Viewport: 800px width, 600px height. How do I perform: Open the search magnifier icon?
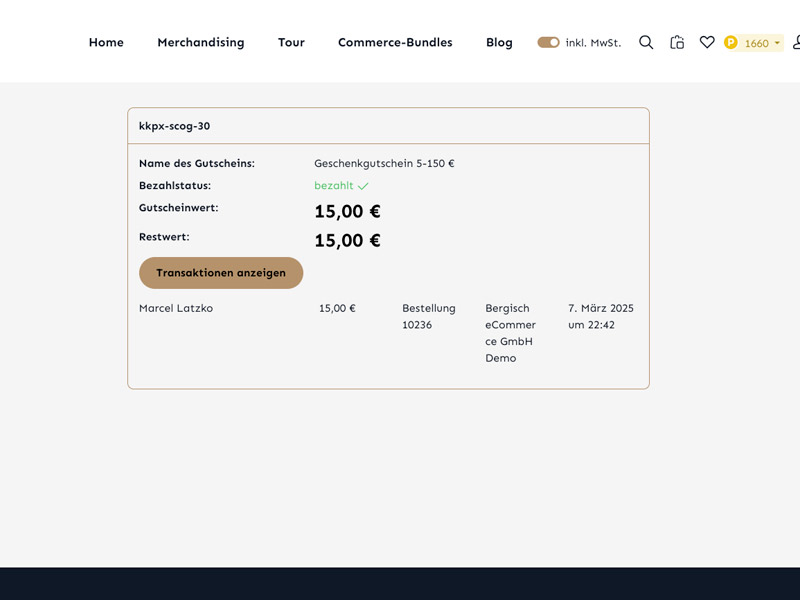click(x=646, y=42)
